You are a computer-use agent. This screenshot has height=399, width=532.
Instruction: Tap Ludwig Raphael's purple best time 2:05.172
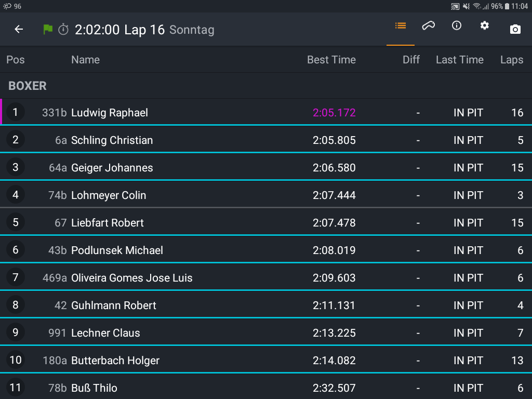tap(334, 113)
